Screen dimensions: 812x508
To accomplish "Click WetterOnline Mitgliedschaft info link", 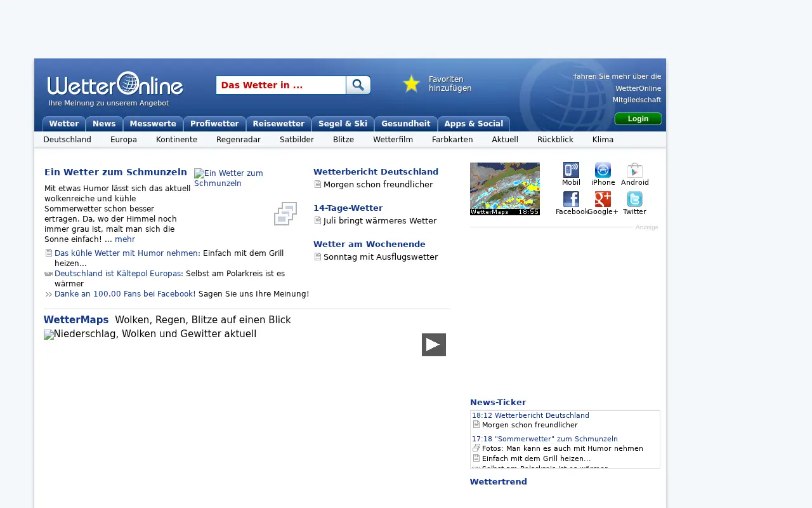I will point(618,88).
